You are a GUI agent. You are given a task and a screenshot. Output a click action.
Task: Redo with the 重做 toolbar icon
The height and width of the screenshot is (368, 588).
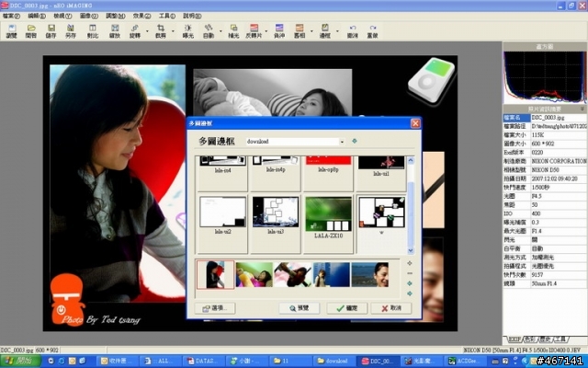pyautogui.click(x=372, y=31)
